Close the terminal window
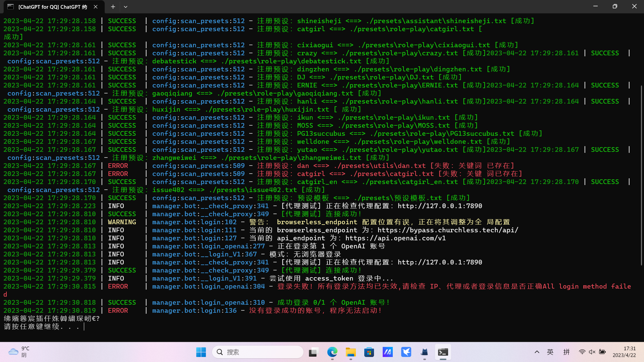The height and width of the screenshot is (362, 644). [634, 6]
